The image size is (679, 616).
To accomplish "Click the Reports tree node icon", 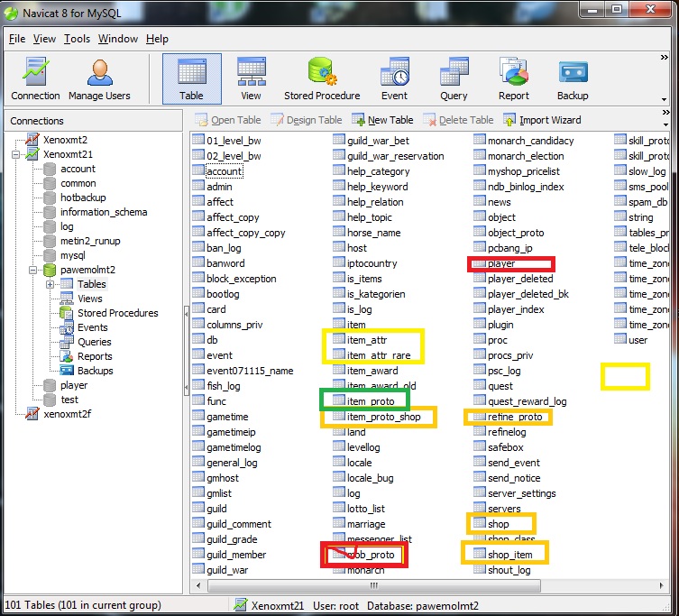I will click(67, 356).
